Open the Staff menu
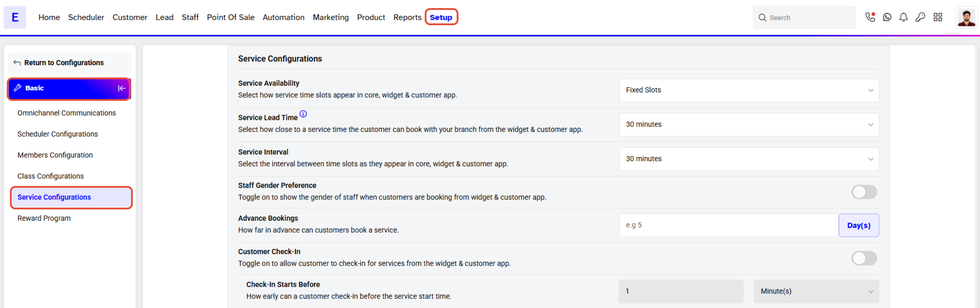980x308 pixels. [x=190, y=17]
